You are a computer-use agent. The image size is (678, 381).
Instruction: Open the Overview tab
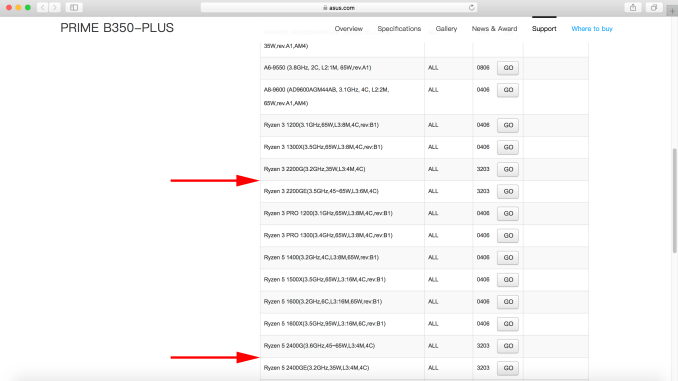click(349, 29)
